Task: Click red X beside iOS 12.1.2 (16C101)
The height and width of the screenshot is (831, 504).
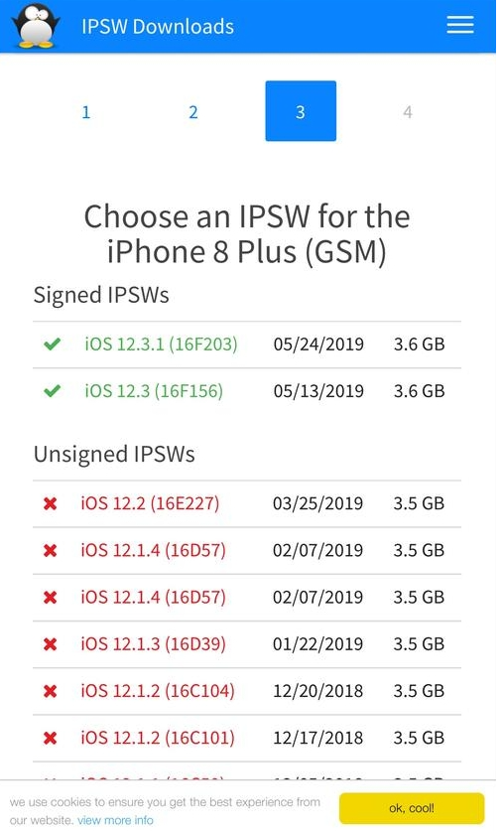Action: 51,739
